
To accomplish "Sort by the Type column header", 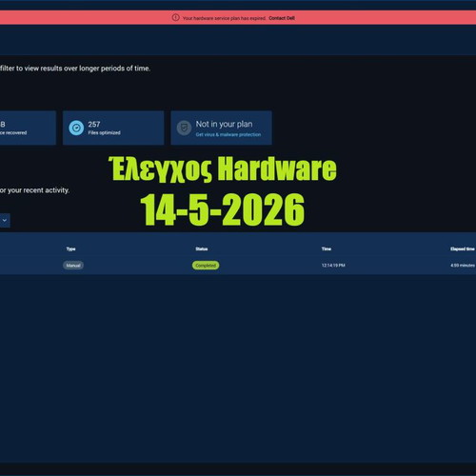I will [x=70, y=248].
